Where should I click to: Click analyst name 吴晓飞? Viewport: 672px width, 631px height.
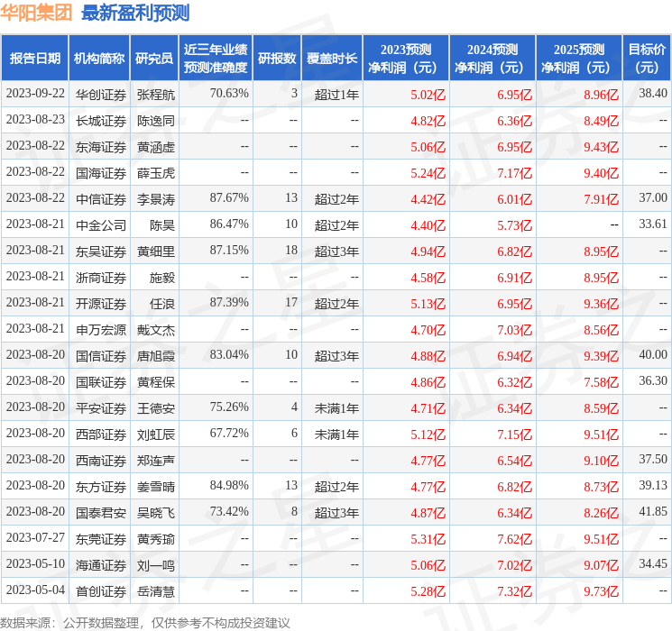[156, 513]
